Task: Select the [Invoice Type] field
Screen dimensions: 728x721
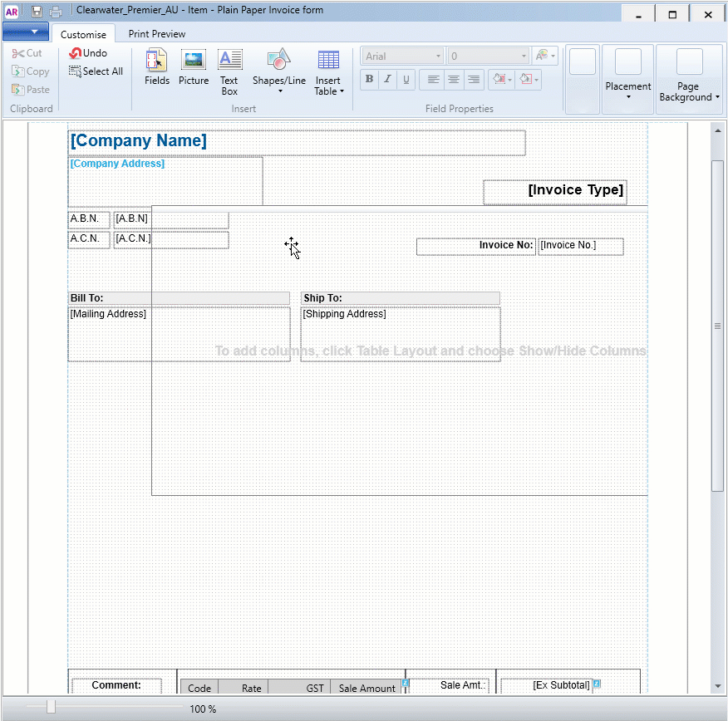Action: point(555,192)
